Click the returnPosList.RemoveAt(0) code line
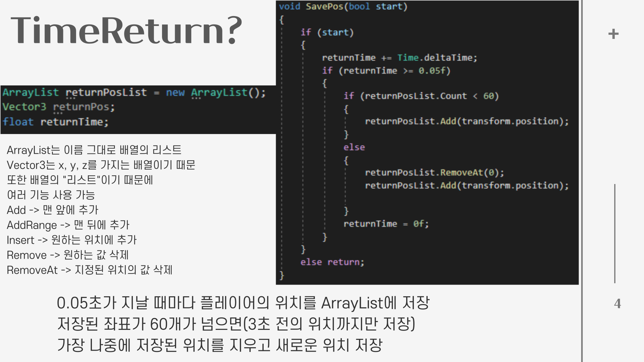The height and width of the screenshot is (362, 644). [x=434, y=173]
